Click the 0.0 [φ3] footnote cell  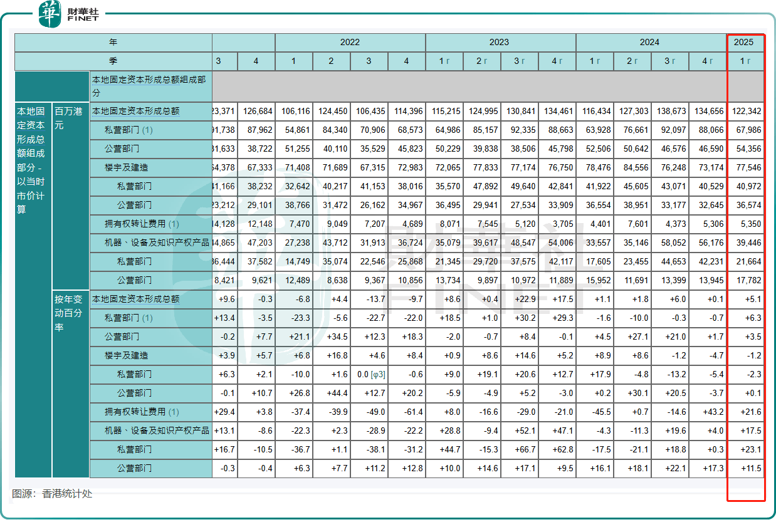(369, 375)
